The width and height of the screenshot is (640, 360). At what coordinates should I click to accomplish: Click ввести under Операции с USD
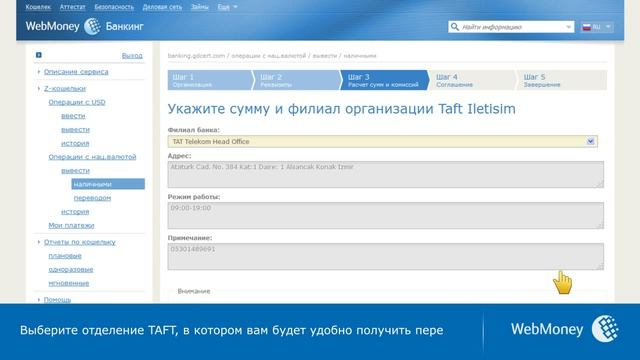(73, 116)
